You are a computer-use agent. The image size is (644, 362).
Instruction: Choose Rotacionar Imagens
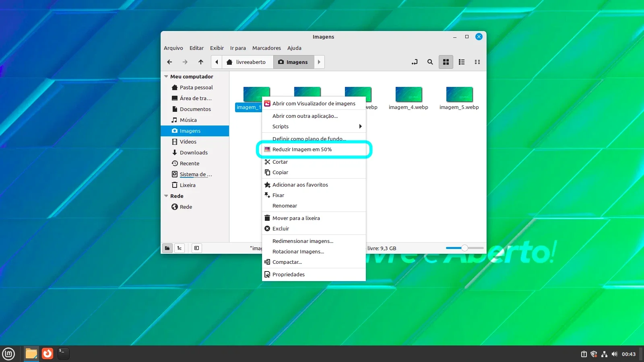coord(314,251)
